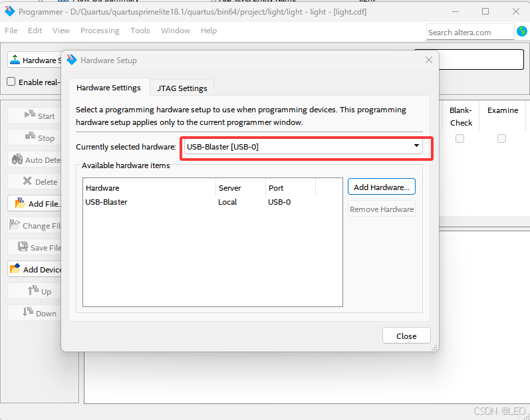Select the Hardware Settings tab
Image resolution: width=530 pixels, height=420 pixels.
(x=108, y=88)
